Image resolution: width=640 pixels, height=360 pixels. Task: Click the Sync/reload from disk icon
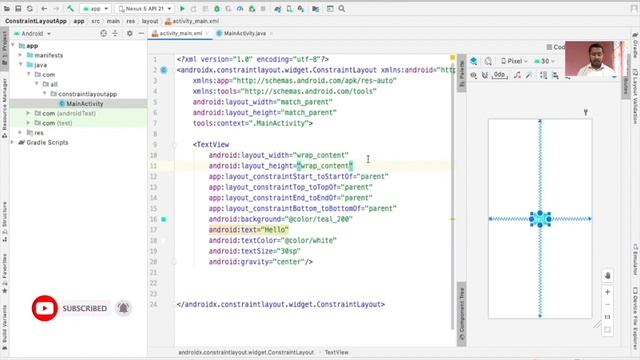(x=30, y=9)
